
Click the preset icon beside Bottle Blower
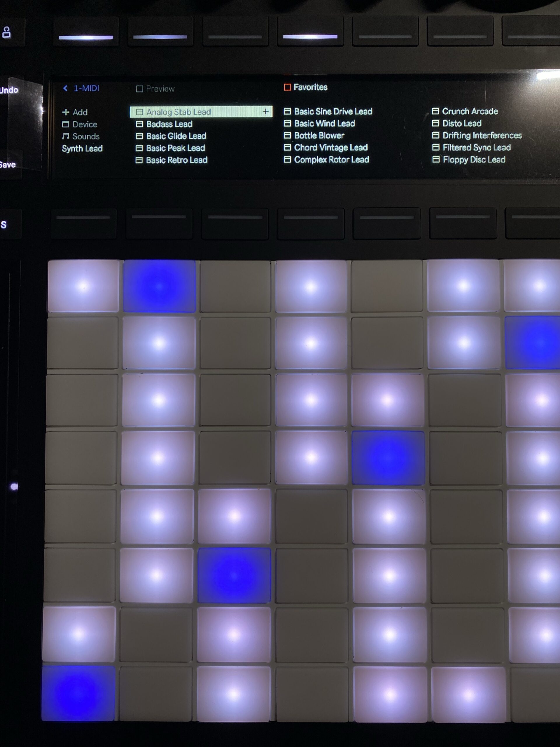coord(287,135)
